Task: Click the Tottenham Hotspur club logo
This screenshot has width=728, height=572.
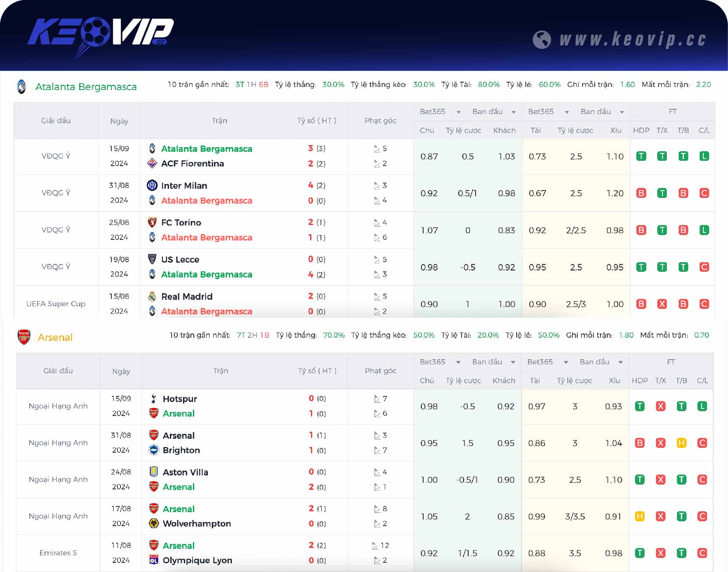Action: (x=154, y=399)
